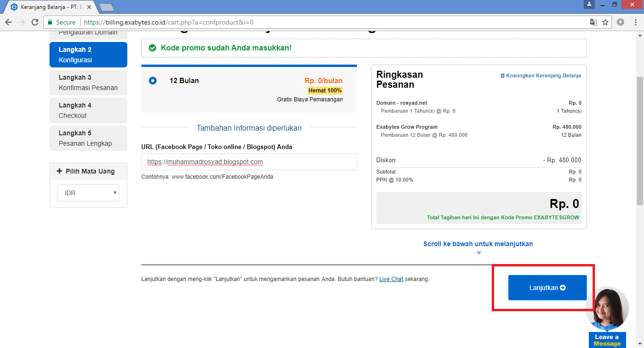This screenshot has height=348, width=644.
Task: Click the Hemat 100% badge
Action: tap(325, 91)
